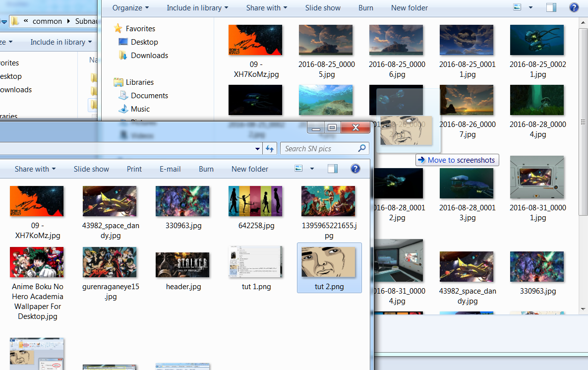The height and width of the screenshot is (370, 588).
Task: Open Downloads in the navigation pane
Action: pos(149,56)
